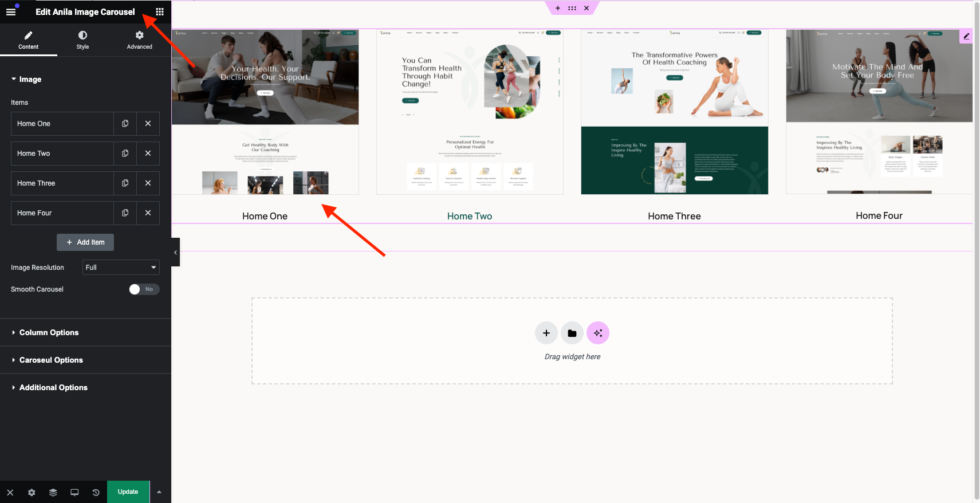Switch to responsive mode view
Screen dimensions: 980x503
(x=74, y=492)
